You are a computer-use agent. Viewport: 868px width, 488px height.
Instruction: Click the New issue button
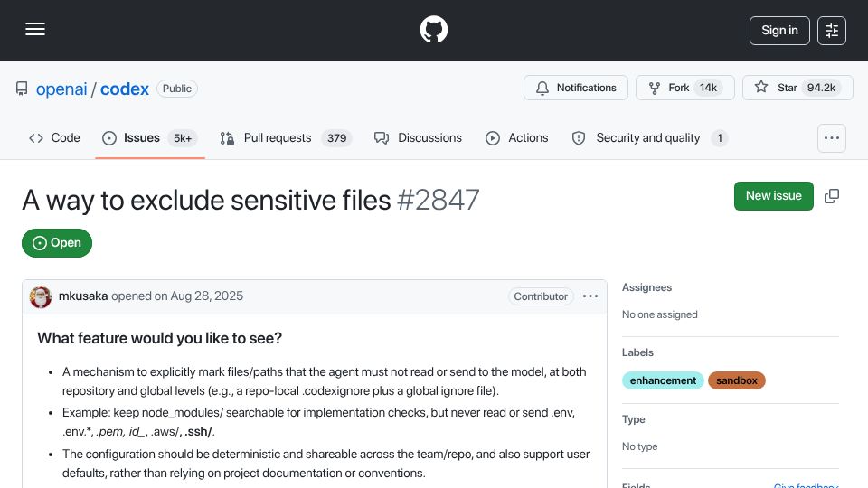point(773,196)
